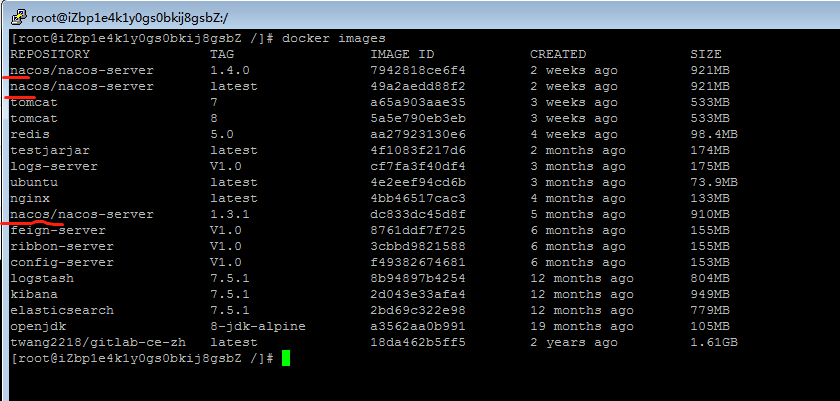Click the TAG column header
Screen dimensions: 840x401
tap(222, 54)
